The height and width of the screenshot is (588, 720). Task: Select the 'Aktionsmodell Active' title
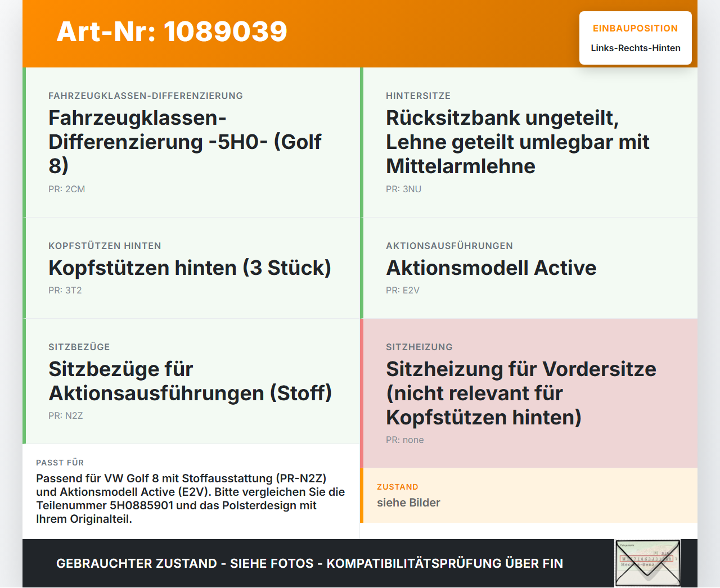pos(491,268)
